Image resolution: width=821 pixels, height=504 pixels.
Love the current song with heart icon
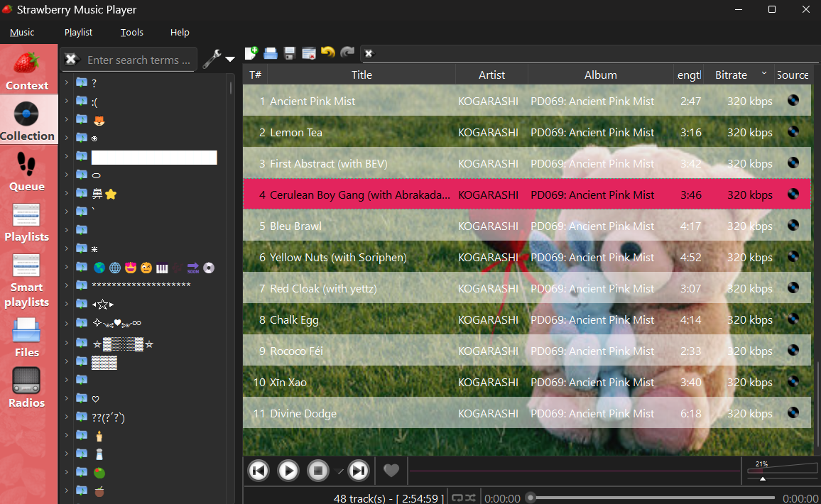click(x=391, y=471)
